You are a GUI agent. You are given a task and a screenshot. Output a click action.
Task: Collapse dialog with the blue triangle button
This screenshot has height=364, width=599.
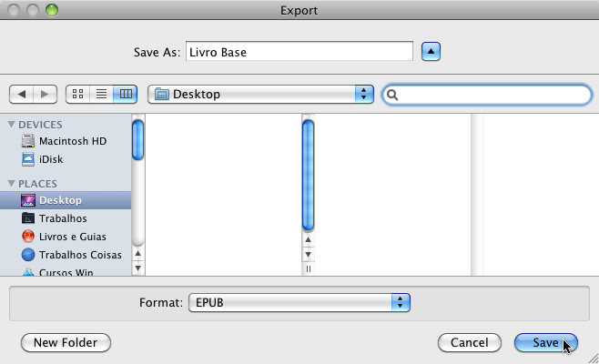[x=431, y=52]
